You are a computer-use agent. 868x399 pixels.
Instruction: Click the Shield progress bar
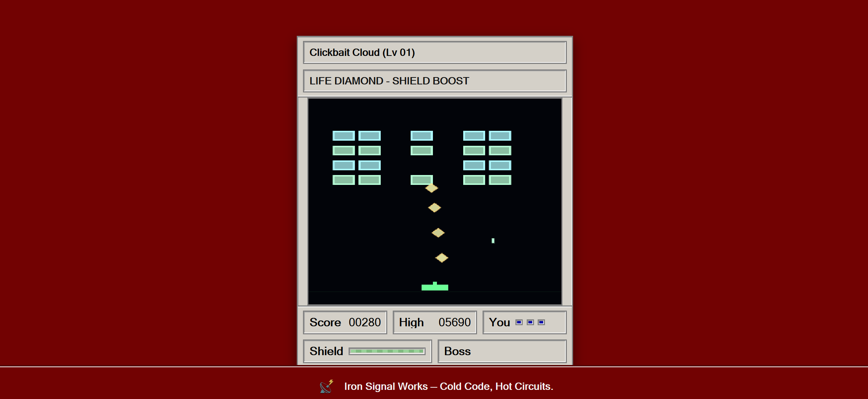point(387,351)
